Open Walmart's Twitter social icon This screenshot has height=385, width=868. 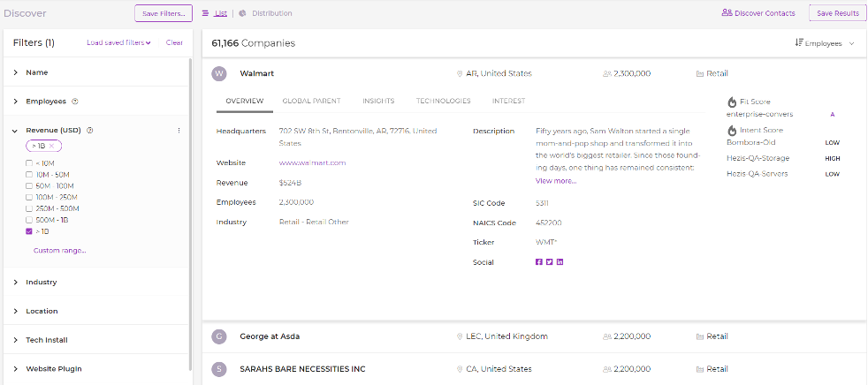pyautogui.click(x=549, y=262)
